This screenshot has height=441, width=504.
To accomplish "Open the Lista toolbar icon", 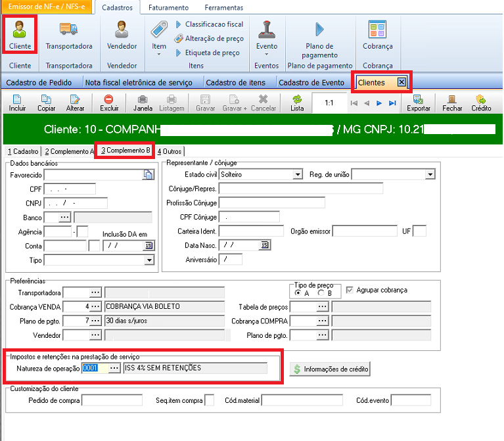I will [x=297, y=99].
